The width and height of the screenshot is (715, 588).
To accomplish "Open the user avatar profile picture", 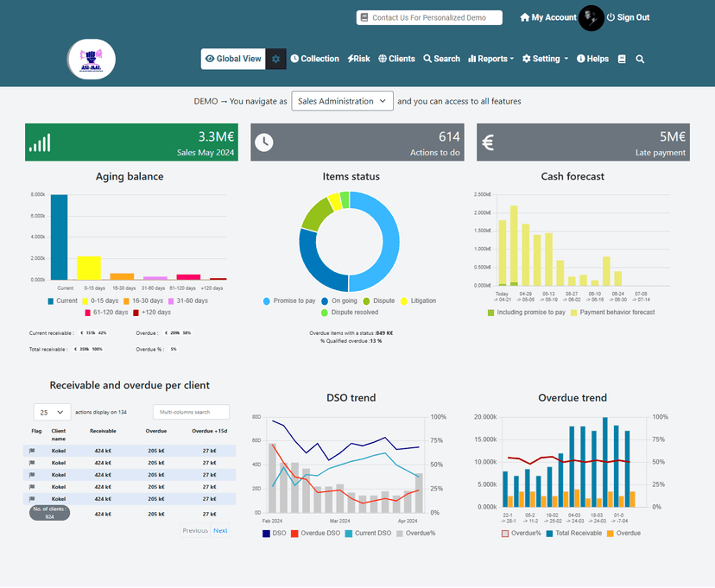I will (592, 18).
